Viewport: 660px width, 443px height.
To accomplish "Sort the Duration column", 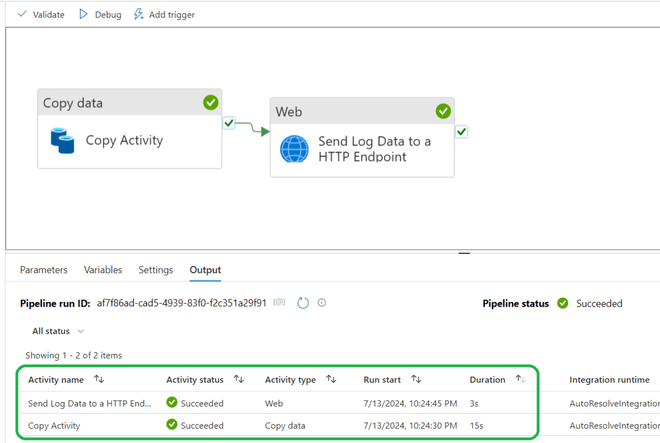I will click(x=521, y=380).
